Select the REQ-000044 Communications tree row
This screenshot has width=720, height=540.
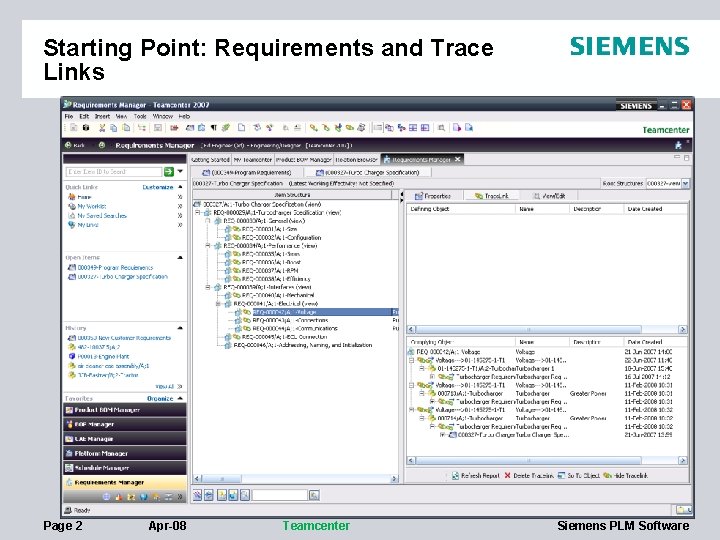[x=294, y=328]
